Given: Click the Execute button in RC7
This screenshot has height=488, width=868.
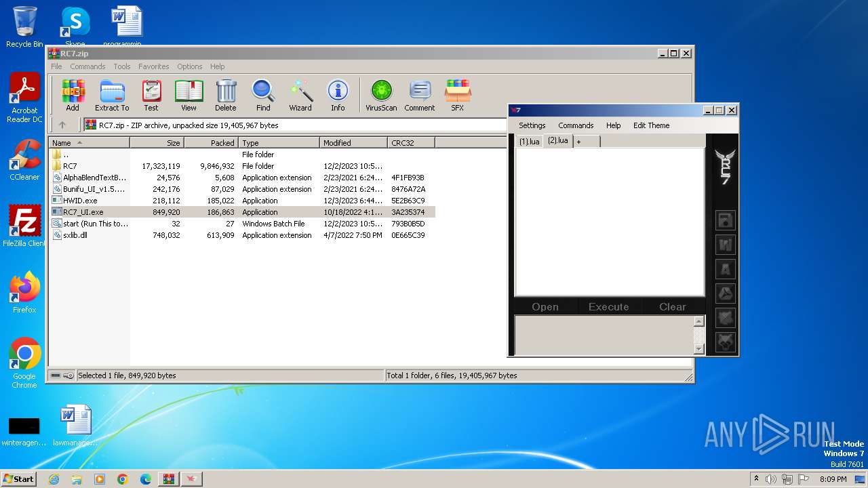Looking at the screenshot, I should coord(609,307).
